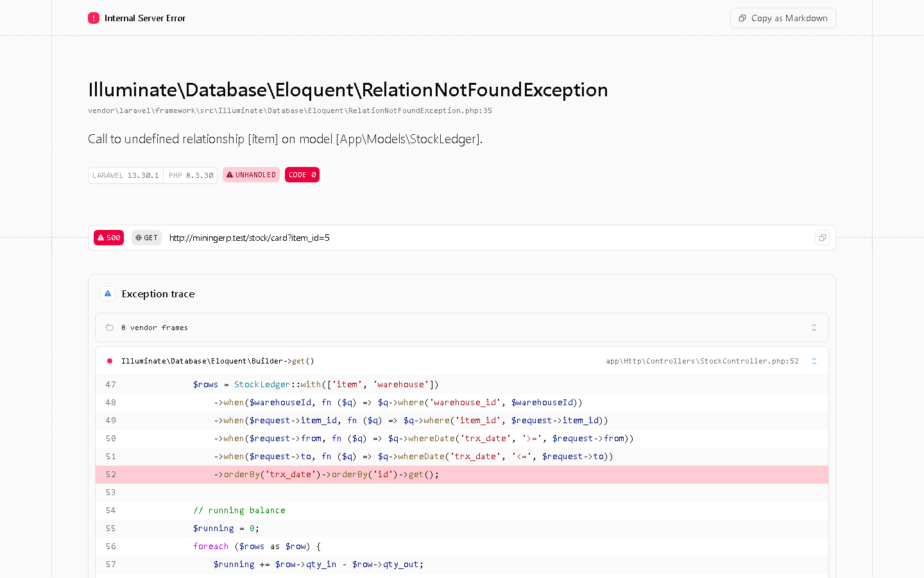
Task: Select the miningerp.test stock card URL
Action: (250, 238)
